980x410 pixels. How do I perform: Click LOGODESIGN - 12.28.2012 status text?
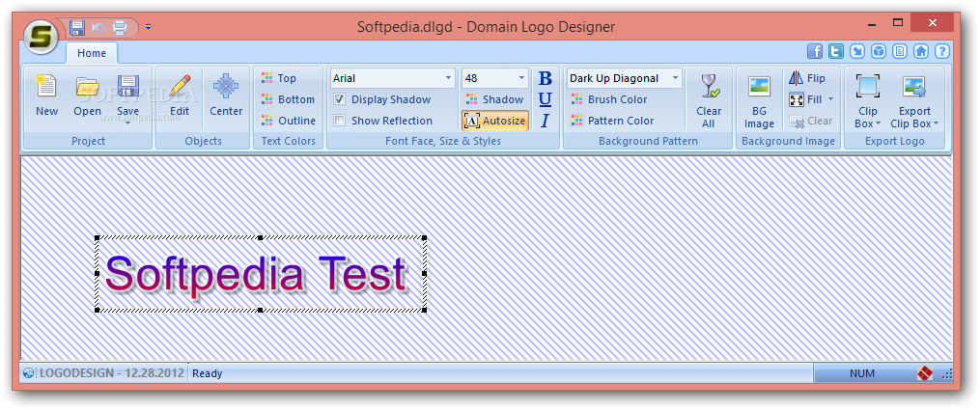112,373
